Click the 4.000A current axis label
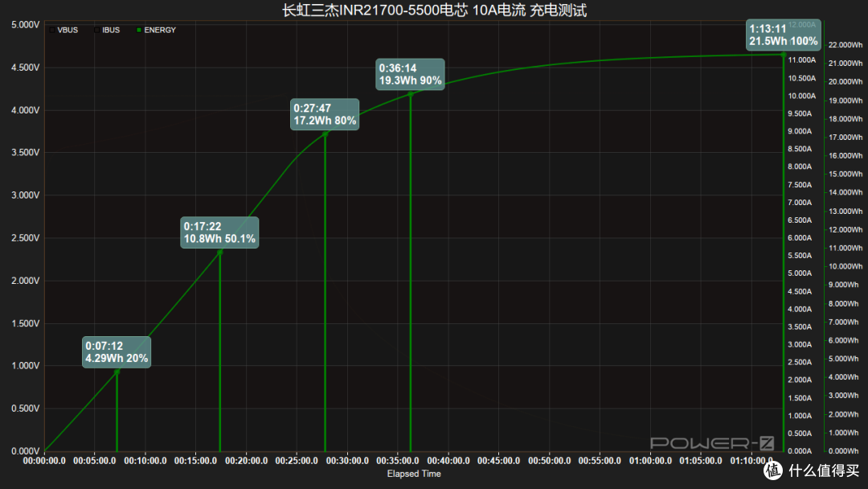The image size is (868, 489). coord(800,309)
